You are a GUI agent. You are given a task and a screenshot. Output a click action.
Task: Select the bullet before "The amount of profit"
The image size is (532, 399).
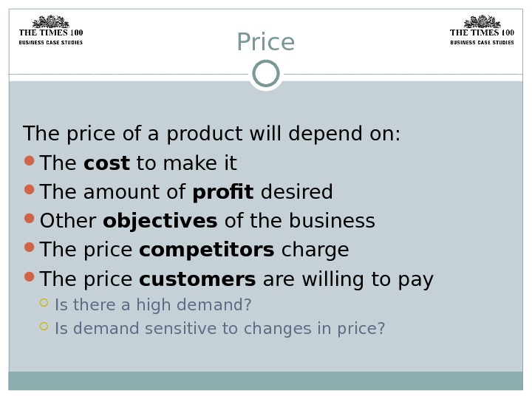click(30, 190)
